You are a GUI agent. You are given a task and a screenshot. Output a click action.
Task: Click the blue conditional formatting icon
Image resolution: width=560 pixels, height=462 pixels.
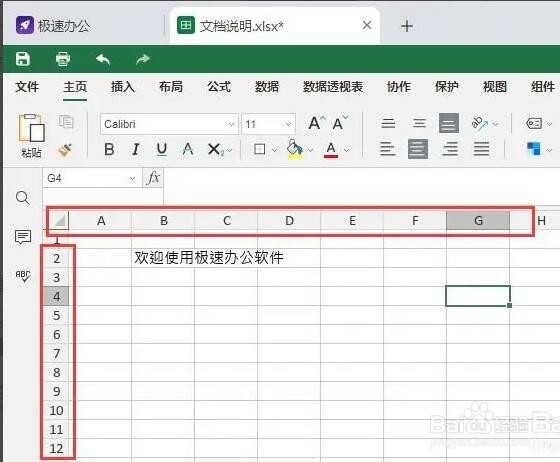534,149
